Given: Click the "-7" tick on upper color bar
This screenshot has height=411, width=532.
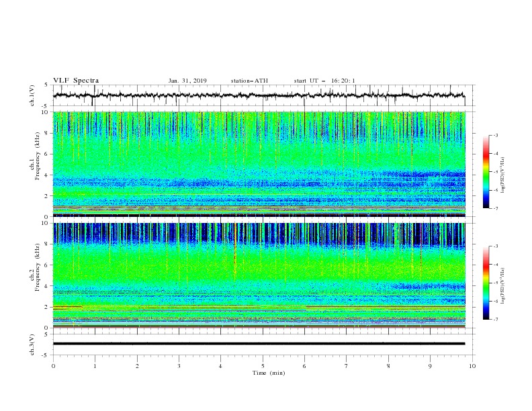Looking at the screenshot, I should pos(496,208).
